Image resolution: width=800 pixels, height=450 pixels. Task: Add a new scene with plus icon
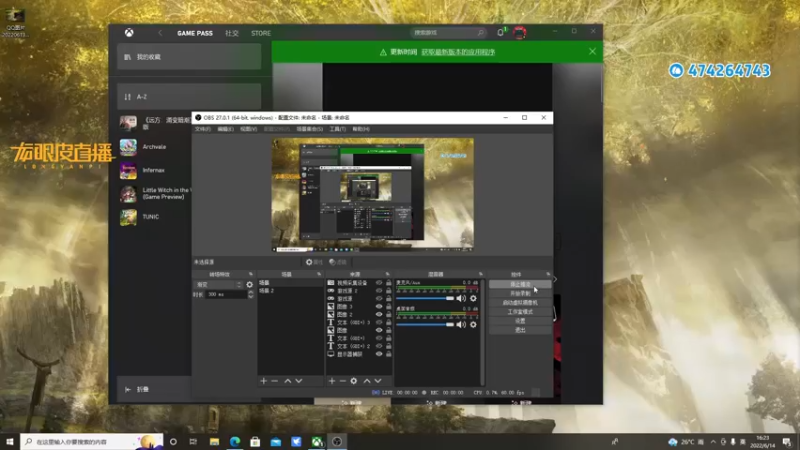click(263, 381)
